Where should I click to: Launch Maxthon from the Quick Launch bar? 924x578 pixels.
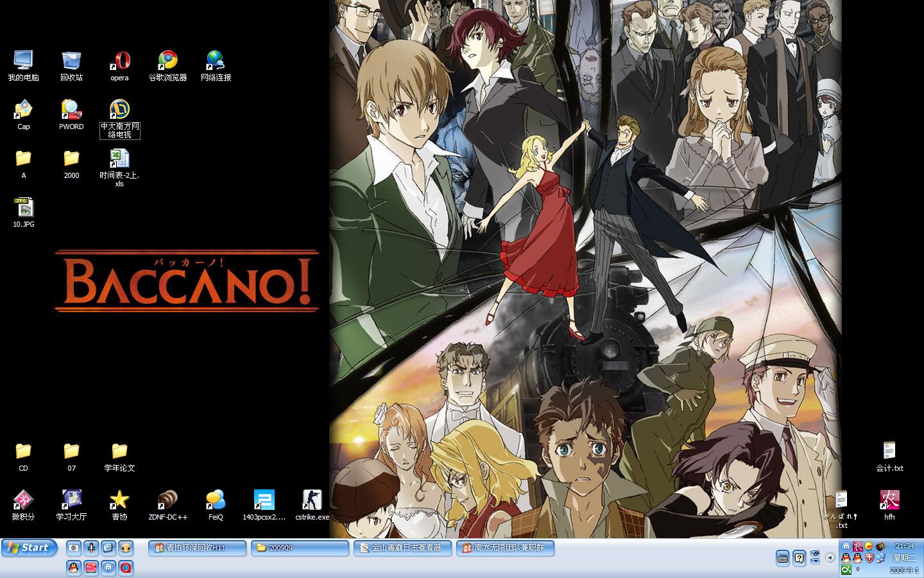(x=108, y=568)
